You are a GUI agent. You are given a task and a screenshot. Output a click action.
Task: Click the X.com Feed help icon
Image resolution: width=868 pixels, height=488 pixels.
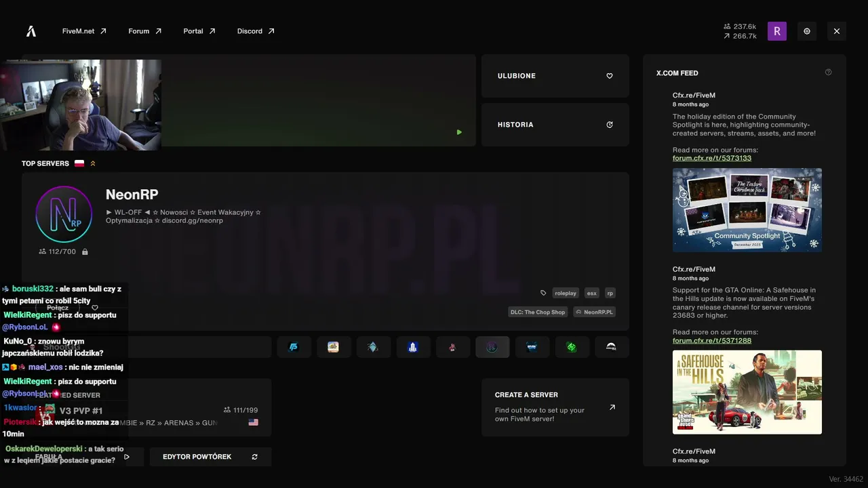pyautogui.click(x=828, y=73)
